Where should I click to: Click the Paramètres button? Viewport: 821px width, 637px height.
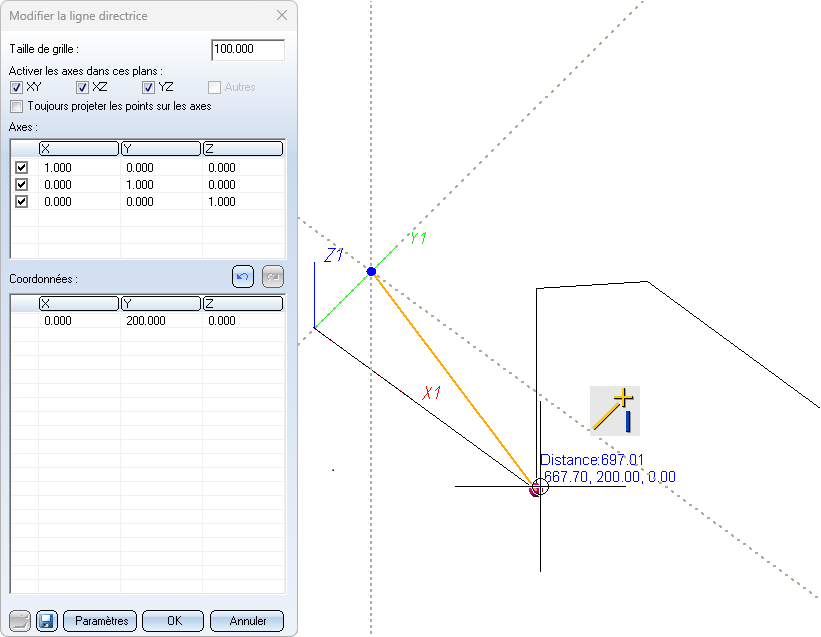coord(100,621)
